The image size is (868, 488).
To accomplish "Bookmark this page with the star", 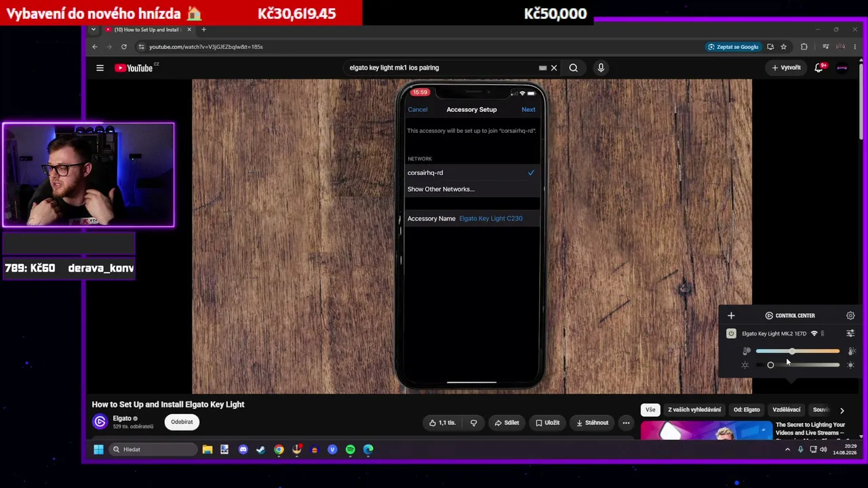I will pos(783,47).
